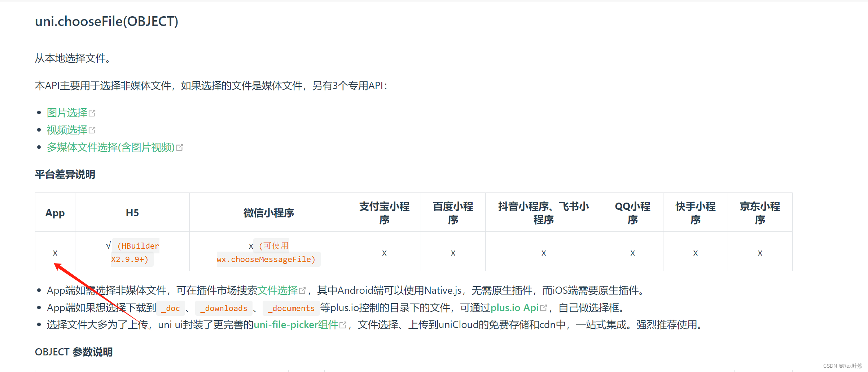Click the 从本地选择文件。 paragraph

73,58
